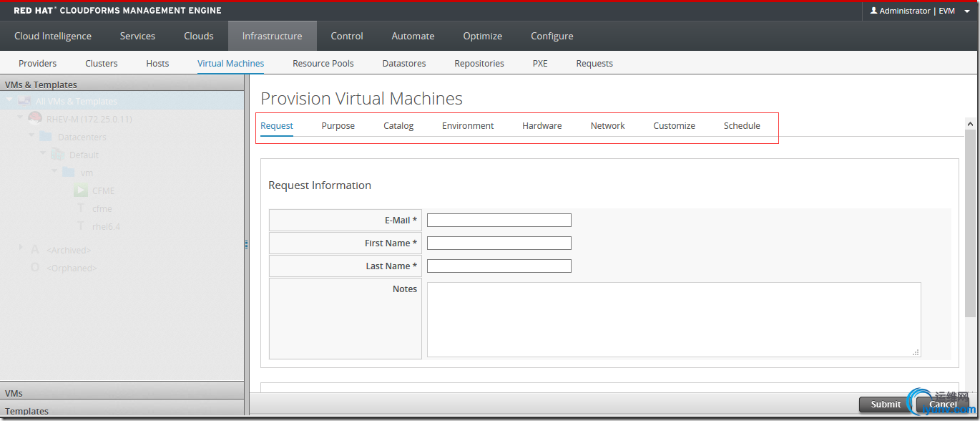
Task: Expand the Archived tree node
Action: tap(21, 248)
